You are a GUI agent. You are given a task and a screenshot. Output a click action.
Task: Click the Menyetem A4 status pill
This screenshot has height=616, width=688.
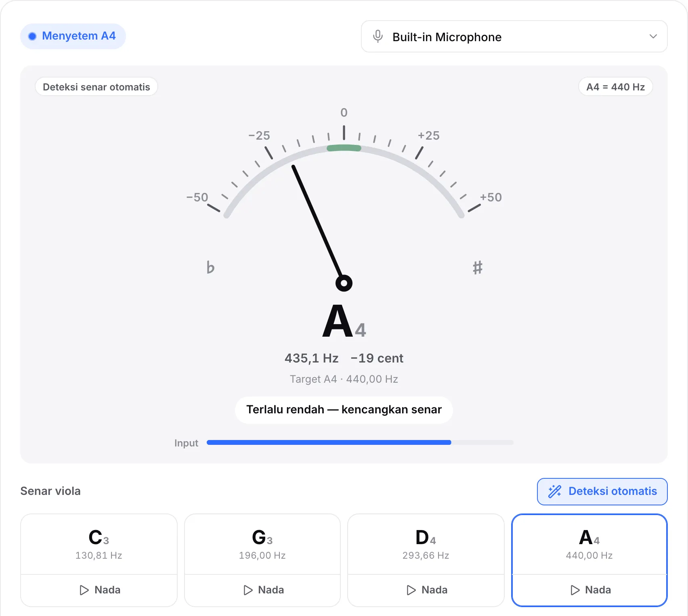click(73, 36)
